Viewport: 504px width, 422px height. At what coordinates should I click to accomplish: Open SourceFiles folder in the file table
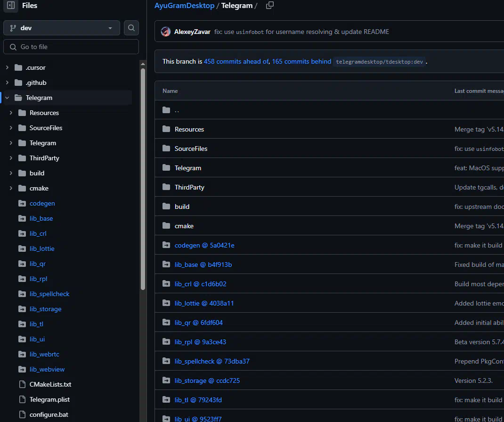(x=191, y=149)
